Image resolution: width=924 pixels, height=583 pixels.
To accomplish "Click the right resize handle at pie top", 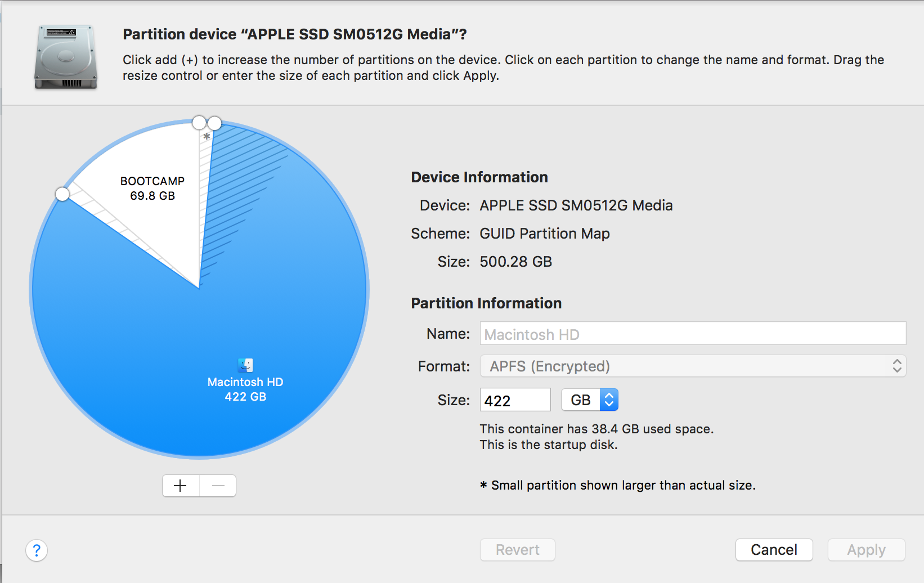I will 214,123.
